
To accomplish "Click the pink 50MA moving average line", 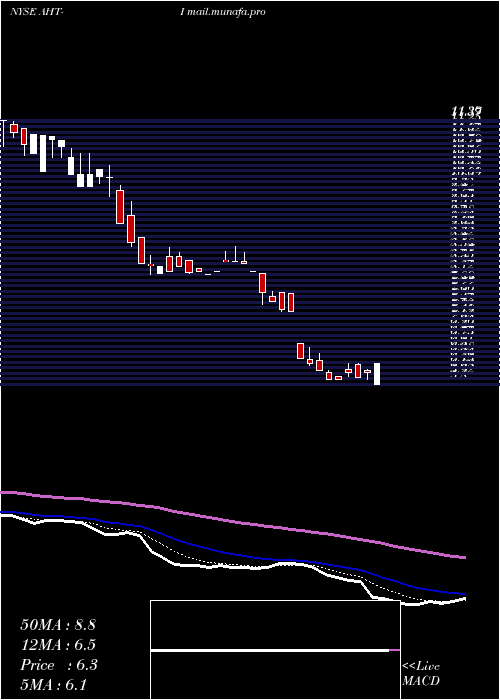I will [x=232, y=522].
